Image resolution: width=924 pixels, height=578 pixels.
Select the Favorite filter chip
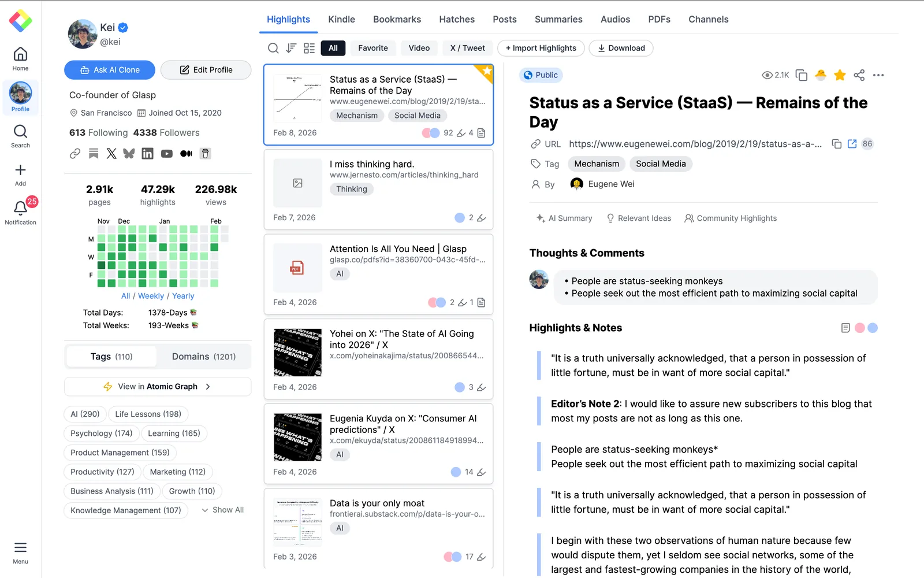click(x=373, y=48)
